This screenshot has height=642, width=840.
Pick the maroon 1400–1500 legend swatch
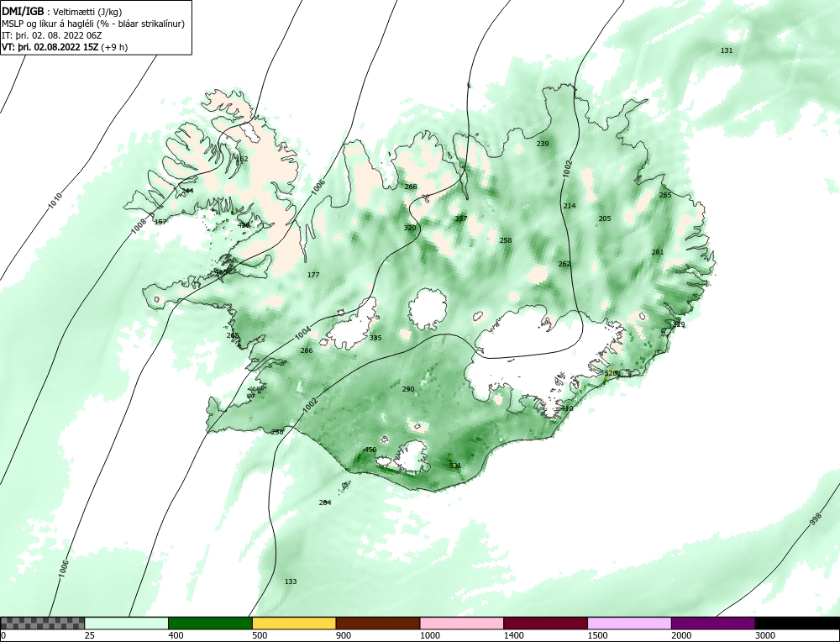tap(545, 624)
